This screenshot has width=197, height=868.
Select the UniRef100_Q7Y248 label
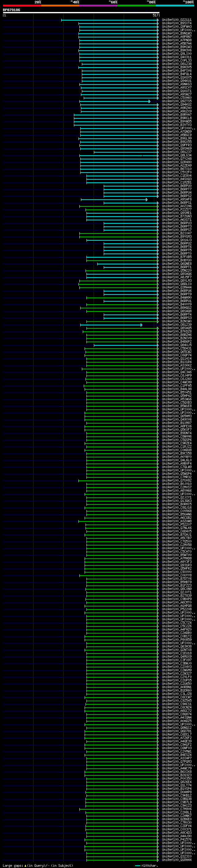click(x=176, y=159)
